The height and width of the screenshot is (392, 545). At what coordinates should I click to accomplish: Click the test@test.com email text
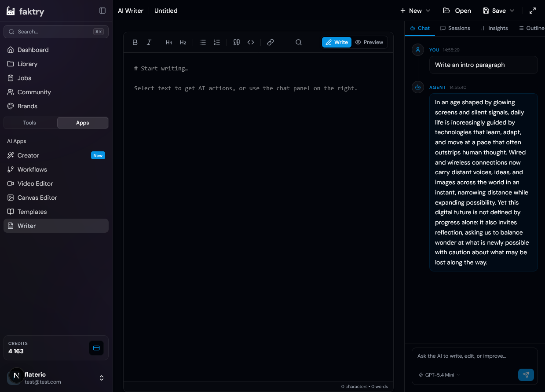43,382
